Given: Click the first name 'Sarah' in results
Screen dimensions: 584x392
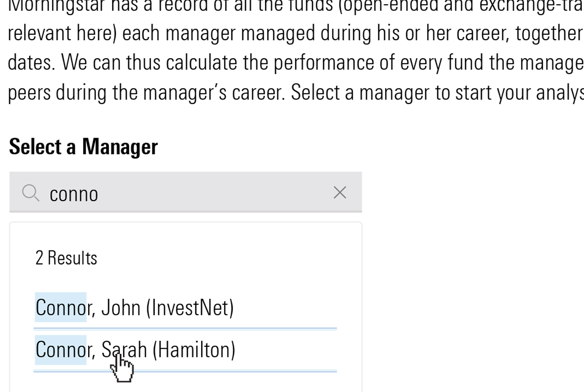Looking at the screenshot, I should [124, 350].
